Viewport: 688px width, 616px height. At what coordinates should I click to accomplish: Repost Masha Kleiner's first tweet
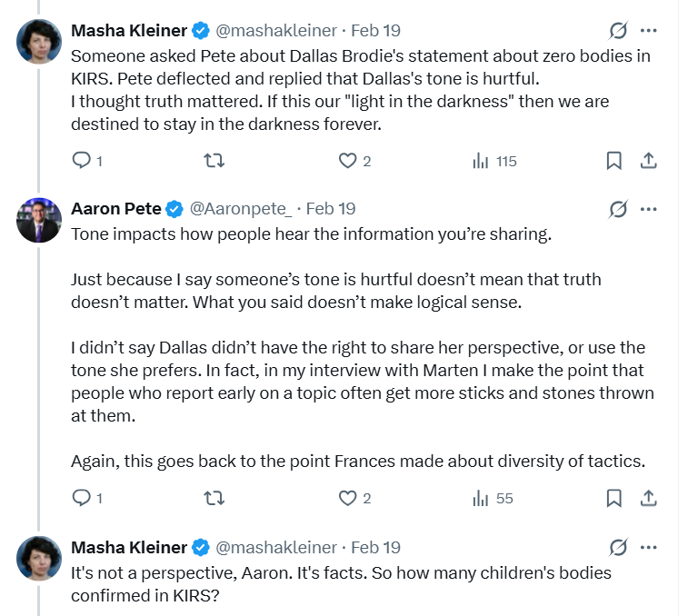(214, 161)
